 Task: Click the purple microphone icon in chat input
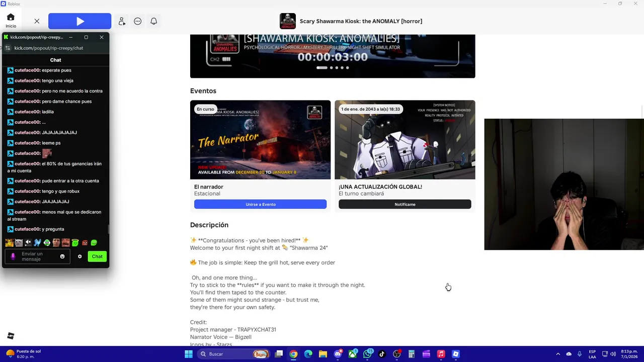point(13,256)
